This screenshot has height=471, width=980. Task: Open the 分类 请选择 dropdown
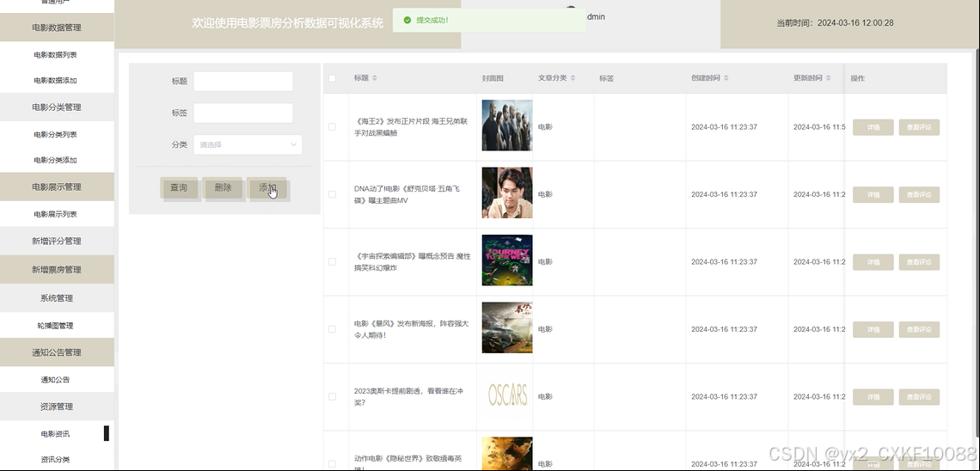tap(248, 144)
